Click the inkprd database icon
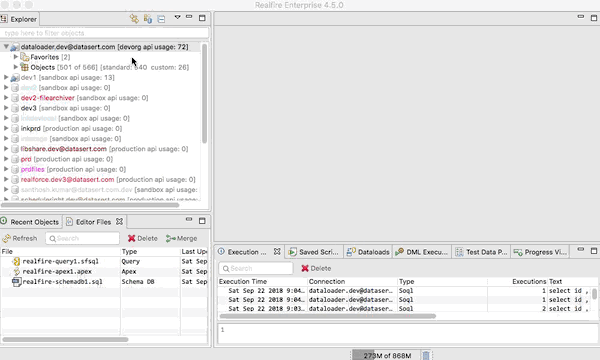 15,129
